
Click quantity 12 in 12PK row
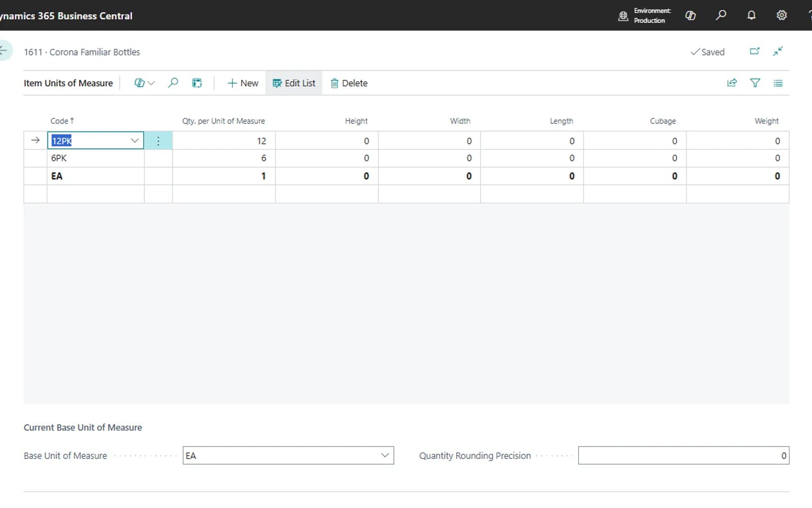pyautogui.click(x=224, y=141)
